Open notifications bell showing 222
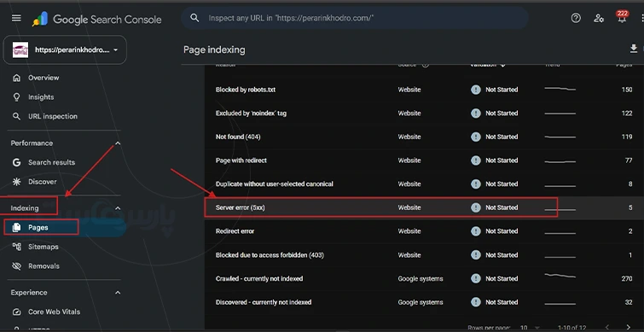Image resolution: width=644 pixels, height=332 pixels. click(622, 17)
